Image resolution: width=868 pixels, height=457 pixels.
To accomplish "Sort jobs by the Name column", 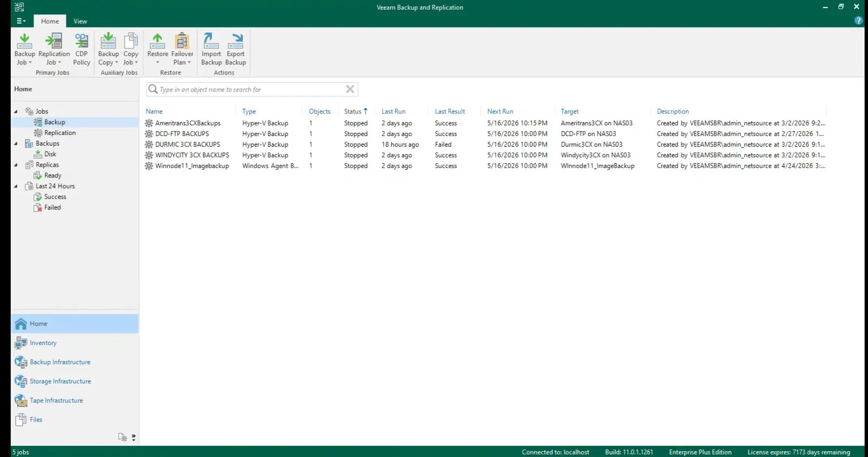I will point(154,112).
